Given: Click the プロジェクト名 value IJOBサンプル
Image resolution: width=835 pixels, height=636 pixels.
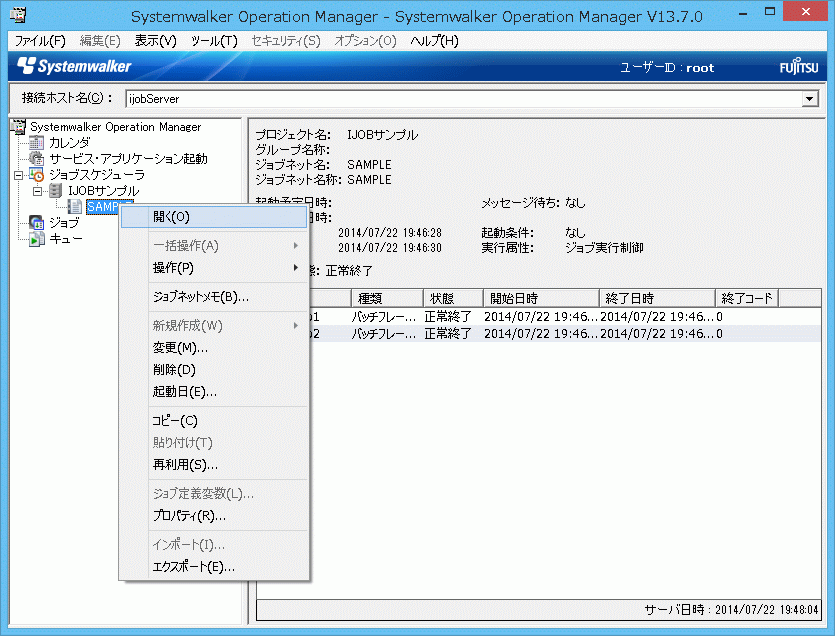Looking at the screenshot, I should (x=382, y=135).
